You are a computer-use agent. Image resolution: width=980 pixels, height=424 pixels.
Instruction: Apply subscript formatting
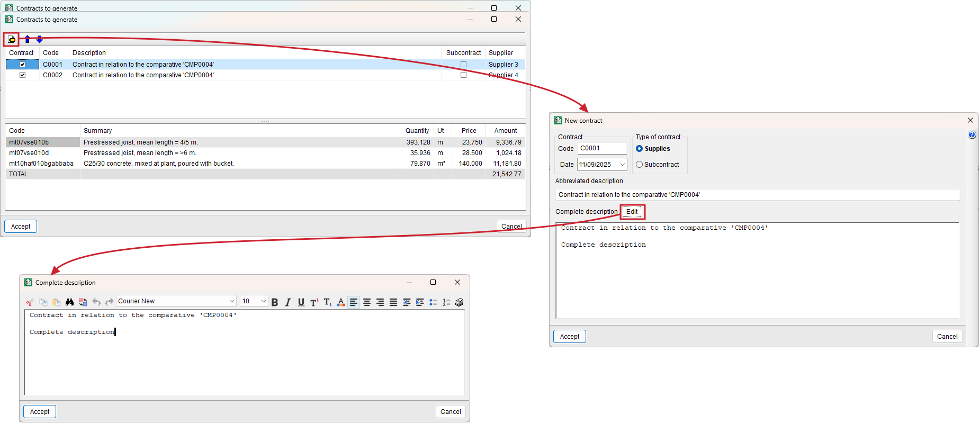pyautogui.click(x=328, y=302)
